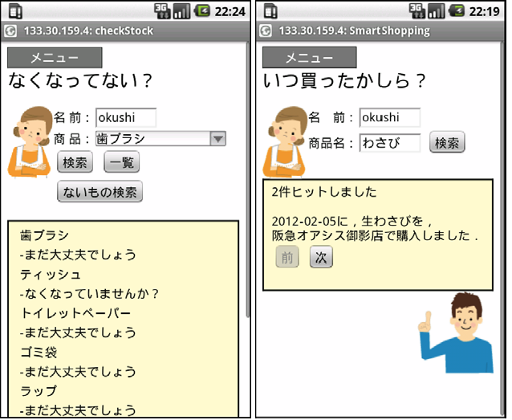This screenshot has width=512, height=420.
Task: Focus the 商品名 field containing わさび
Action: (389, 143)
